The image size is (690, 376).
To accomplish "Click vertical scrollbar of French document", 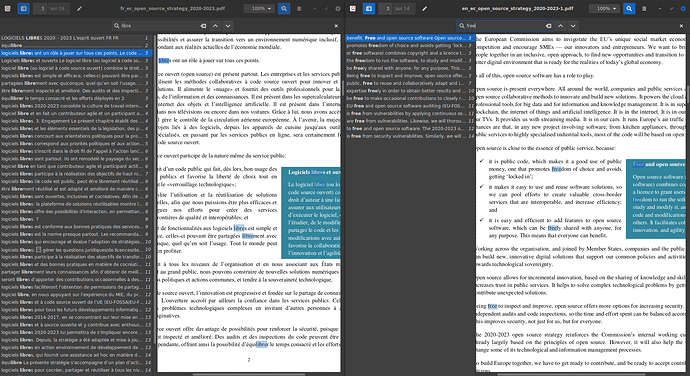I will point(343,89).
